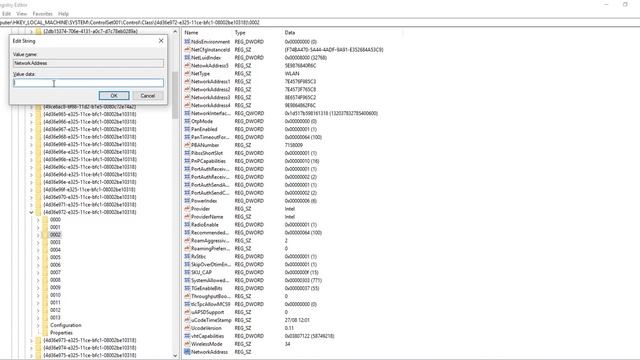The height and width of the screenshot is (360, 640).
Task: Click the uAPSDSupport string icon
Action: pyautogui.click(x=187, y=312)
